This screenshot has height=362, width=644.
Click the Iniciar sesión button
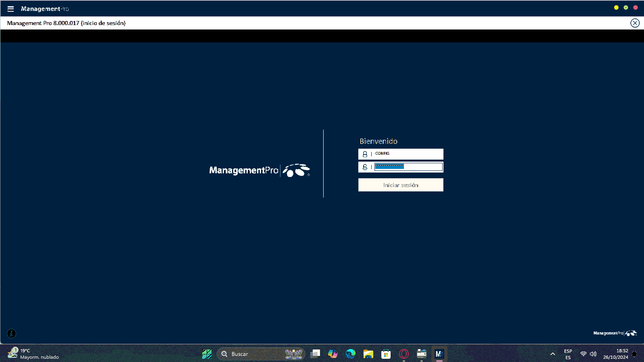pyautogui.click(x=400, y=185)
